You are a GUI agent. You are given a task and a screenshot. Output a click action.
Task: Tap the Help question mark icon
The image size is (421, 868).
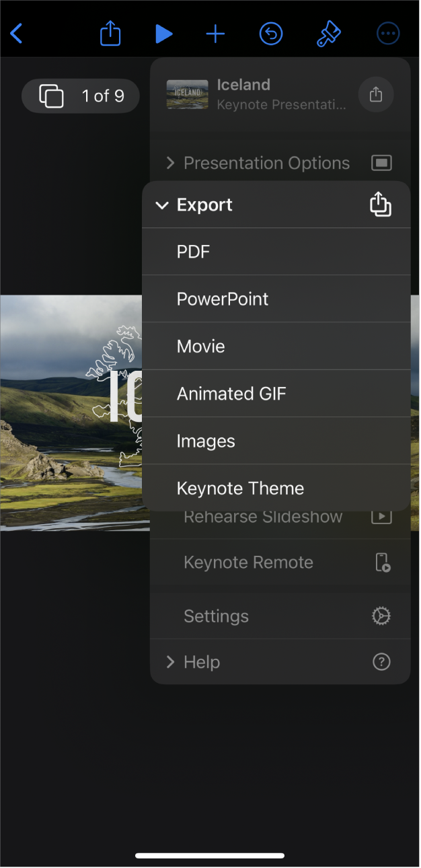(381, 662)
